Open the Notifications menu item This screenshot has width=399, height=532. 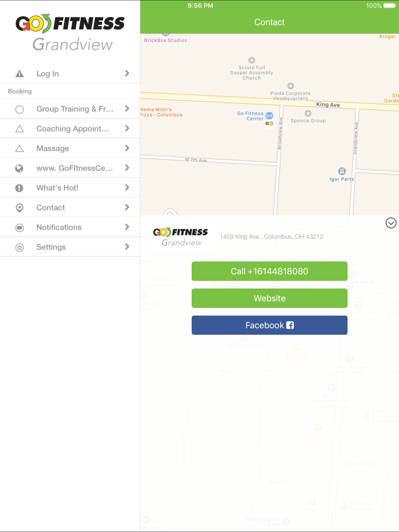click(x=70, y=227)
